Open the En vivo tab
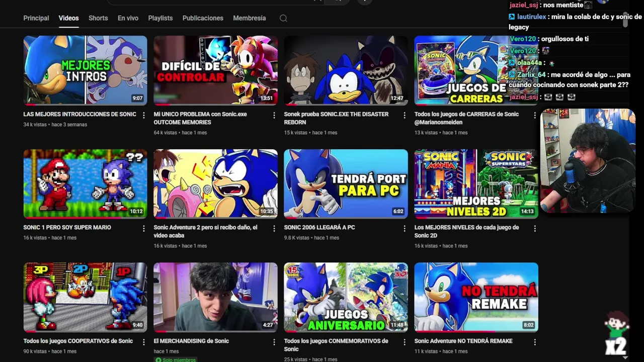The image size is (644, 362). coord(128,18)
